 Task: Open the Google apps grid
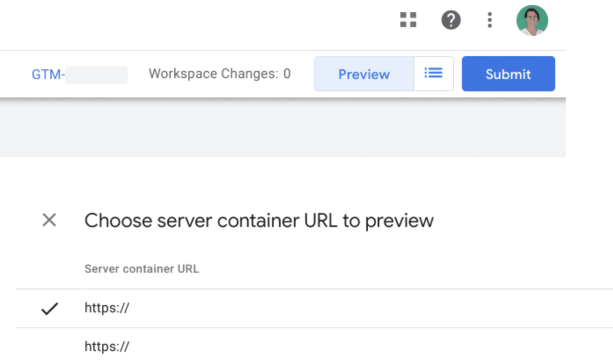tap(408, 20)
